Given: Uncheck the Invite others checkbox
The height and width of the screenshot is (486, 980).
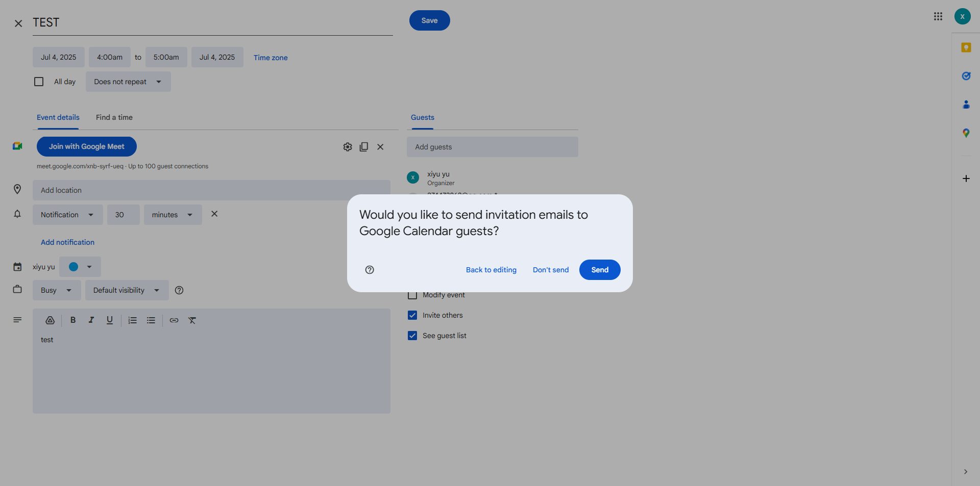Looking at the screenshot, I should click(x=412, y=315).
